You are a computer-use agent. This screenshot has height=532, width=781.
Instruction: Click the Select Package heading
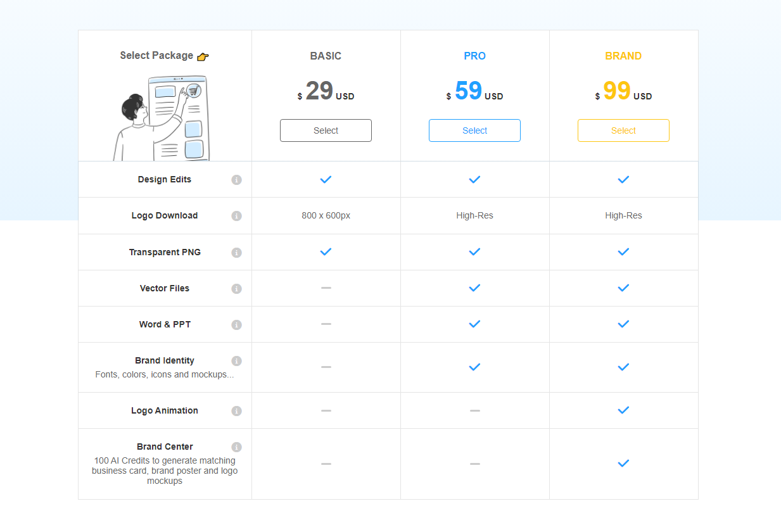tap(156, 56)
